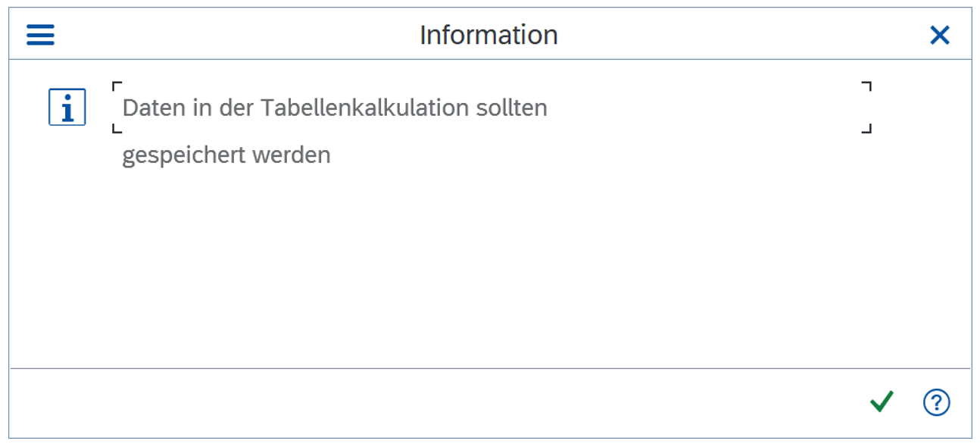Select the "gespeichert werden" text line
This screenshot has width=980, height=444.
click(x=226, y=155)
